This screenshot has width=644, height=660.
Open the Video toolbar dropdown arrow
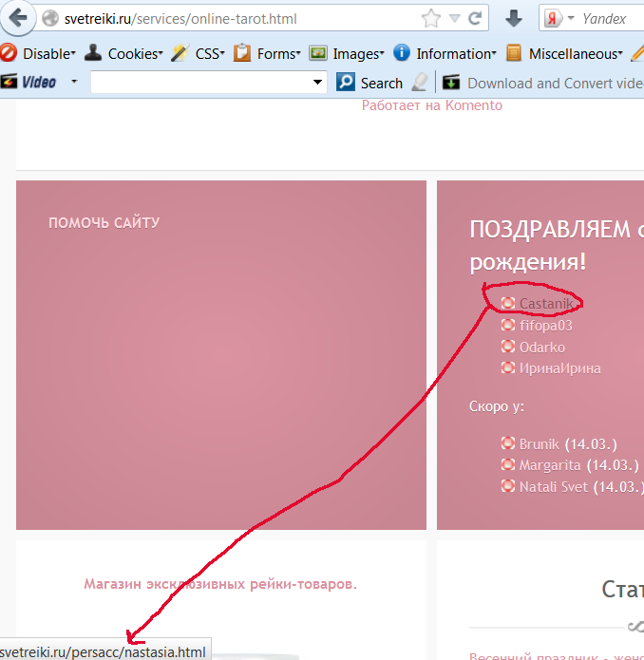click(74, 81)
